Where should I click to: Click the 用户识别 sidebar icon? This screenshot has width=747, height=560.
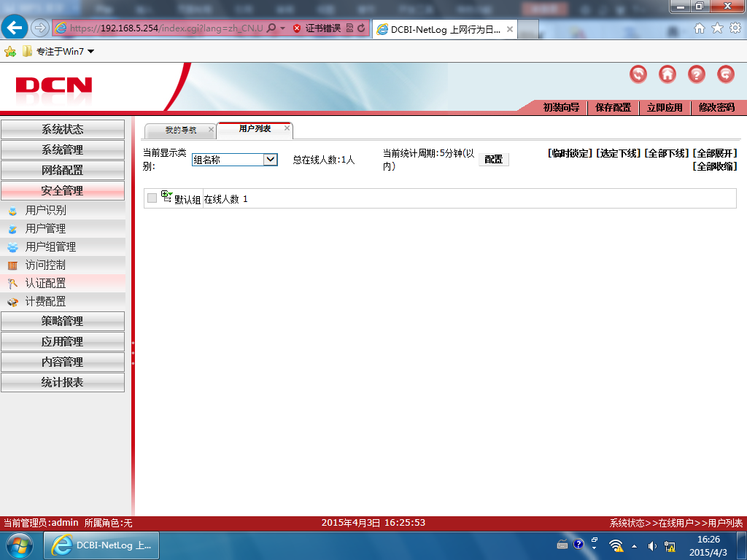[13, 211]
